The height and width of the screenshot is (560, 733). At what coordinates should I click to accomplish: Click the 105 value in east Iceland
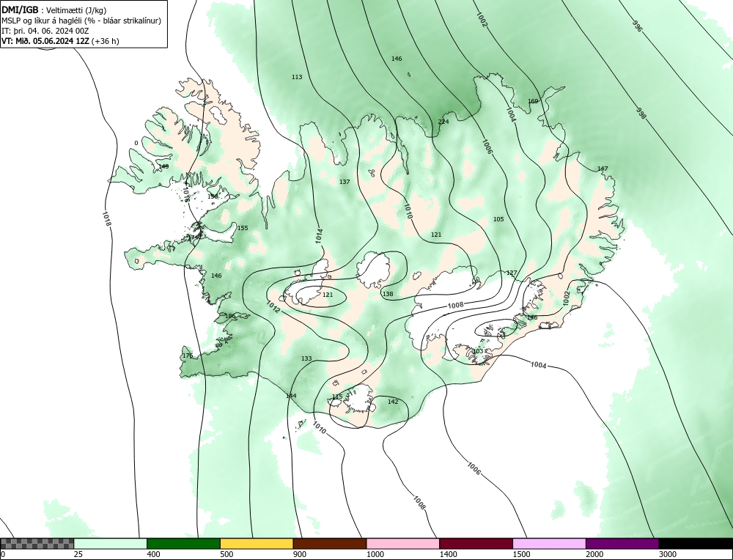(x=498, y=219)
